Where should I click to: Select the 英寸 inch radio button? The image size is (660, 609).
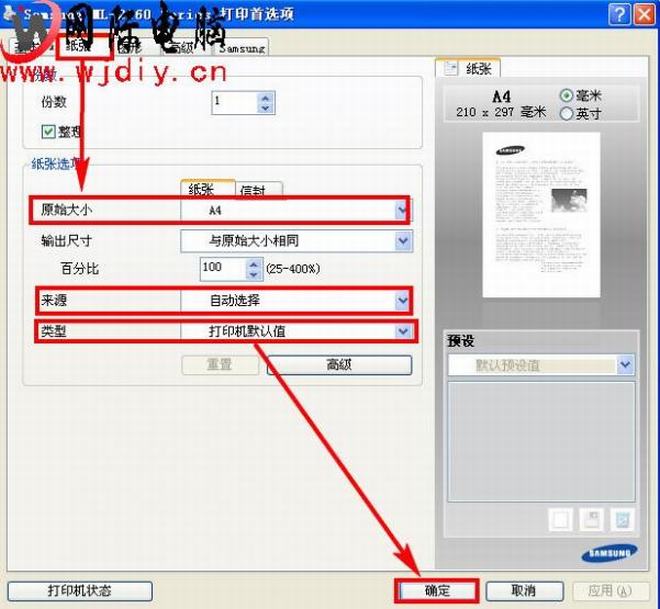pos(567,113)
